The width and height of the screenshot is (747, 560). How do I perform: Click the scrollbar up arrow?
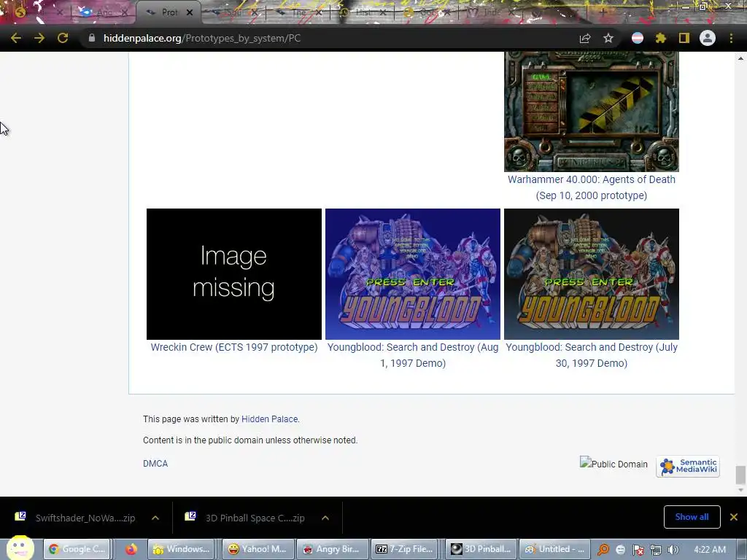click(740, 58)
